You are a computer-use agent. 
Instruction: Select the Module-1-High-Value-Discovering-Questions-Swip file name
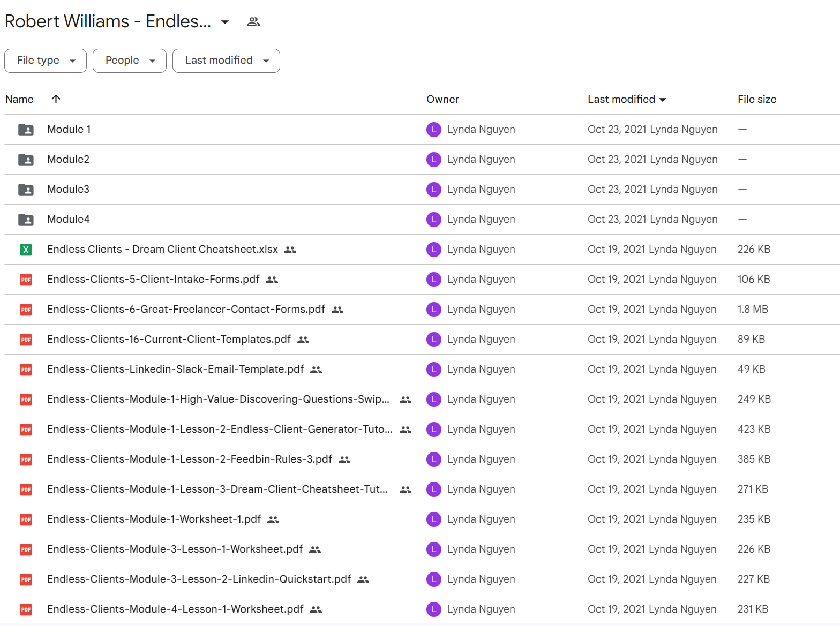[218, 399]
